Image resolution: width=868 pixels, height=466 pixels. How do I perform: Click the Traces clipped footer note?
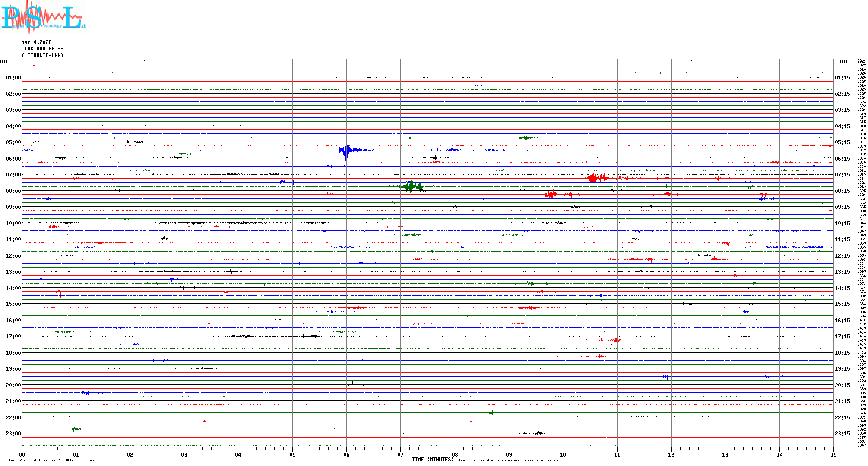pos(512,460)
